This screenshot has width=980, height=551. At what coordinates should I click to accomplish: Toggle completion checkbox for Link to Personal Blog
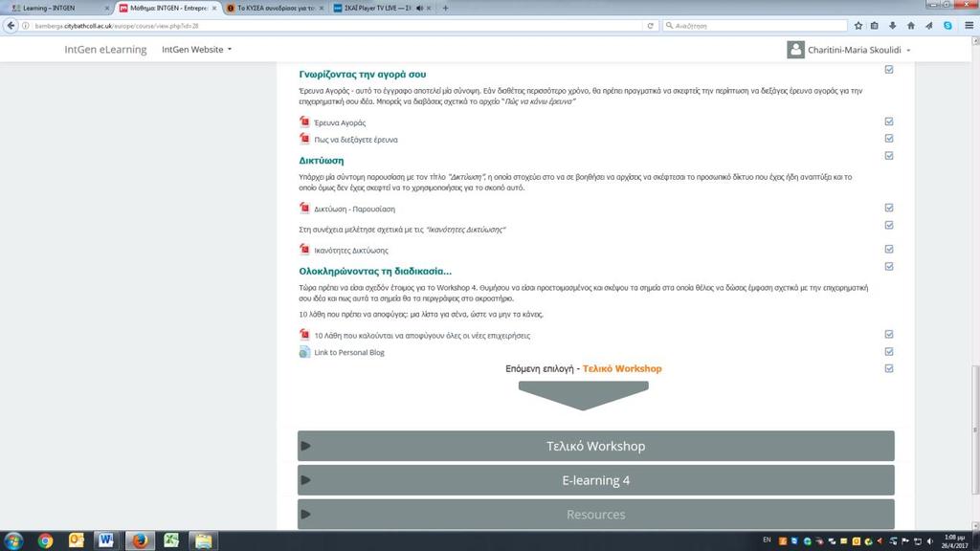click(889, 352)
